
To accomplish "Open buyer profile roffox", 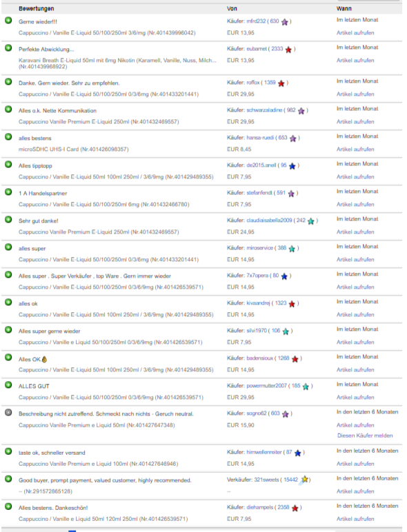I will point(253,83).
